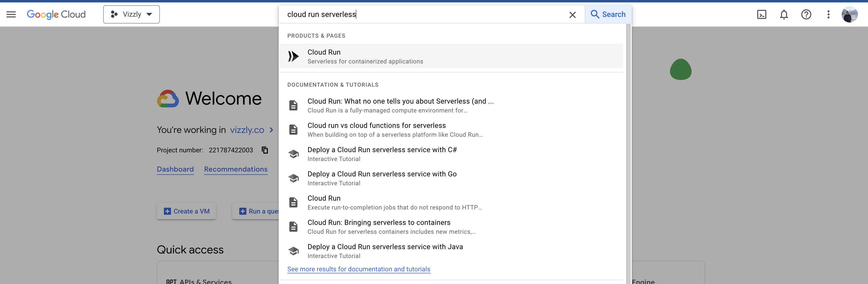
Task: Open Cloud Run run-to-completion jobs doc
Action: click(451, 202)
